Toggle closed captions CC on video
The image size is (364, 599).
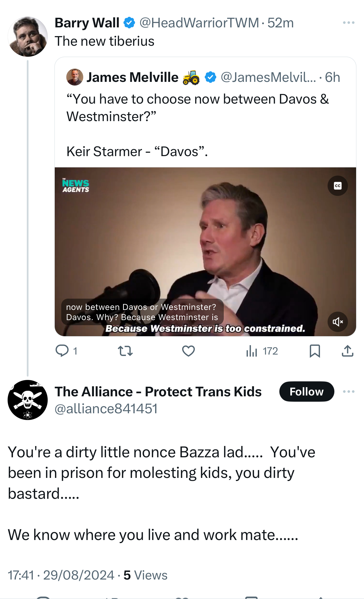337,186
